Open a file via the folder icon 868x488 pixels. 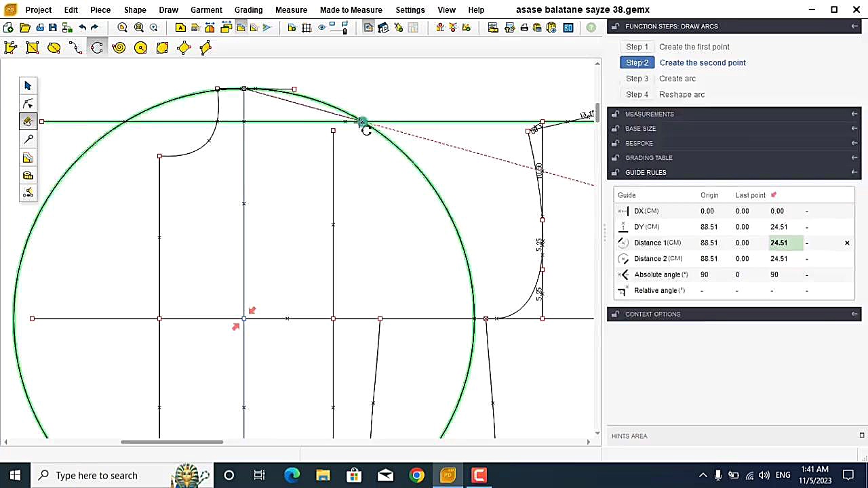pos(25,28)
